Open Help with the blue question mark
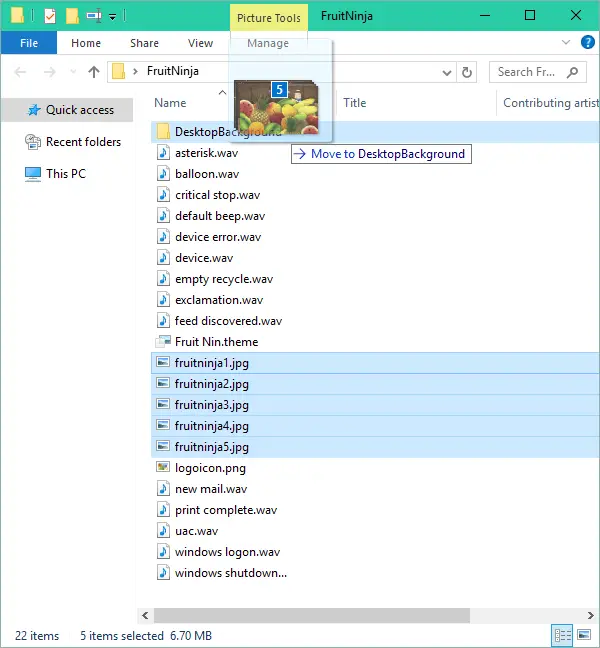Viewport: 600px width, 648px height. tap(587, 42)
